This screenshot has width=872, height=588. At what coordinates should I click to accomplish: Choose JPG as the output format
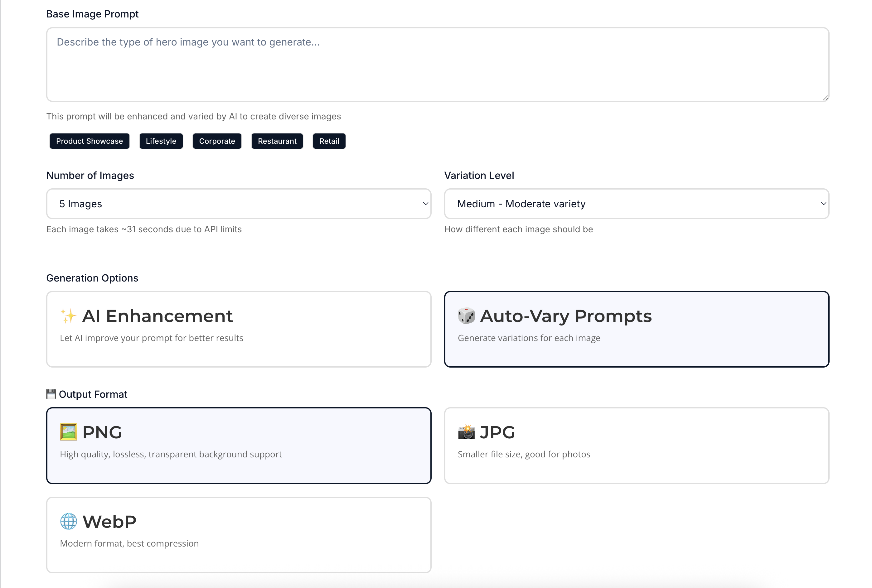click(x=636, y=445)
